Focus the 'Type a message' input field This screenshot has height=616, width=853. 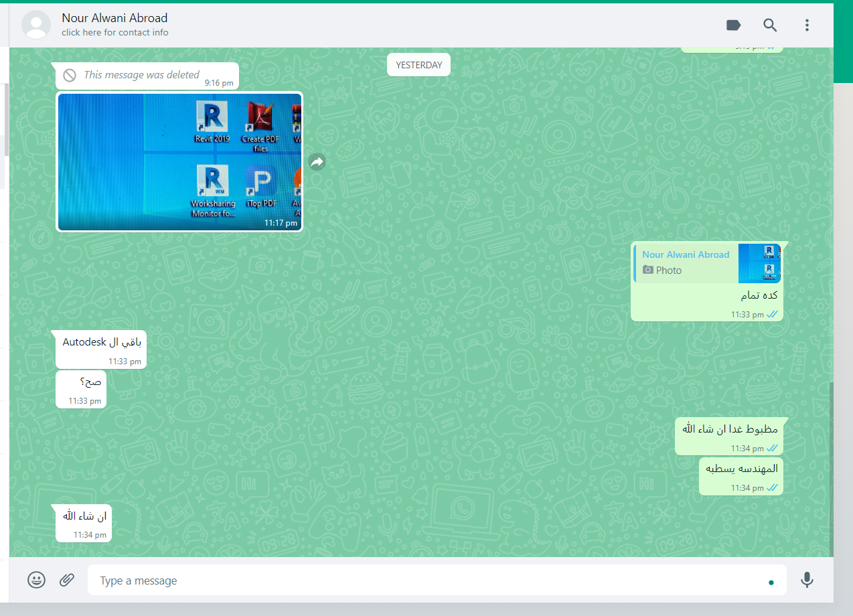(x=437, y=580)
